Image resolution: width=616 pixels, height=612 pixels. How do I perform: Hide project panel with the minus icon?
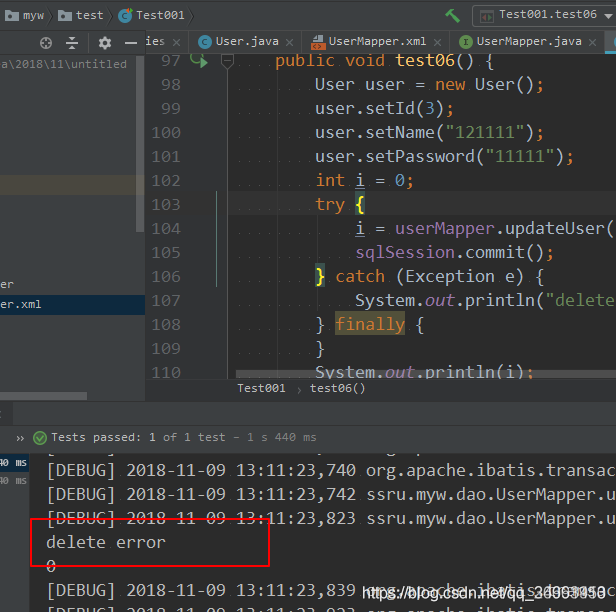[x=131, y=42]
